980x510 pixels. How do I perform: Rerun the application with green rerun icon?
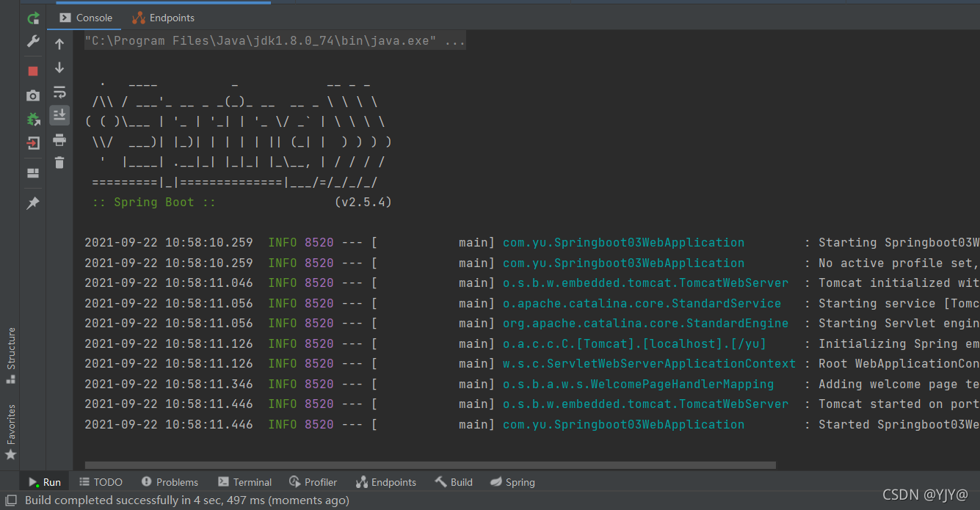[33, 18]
